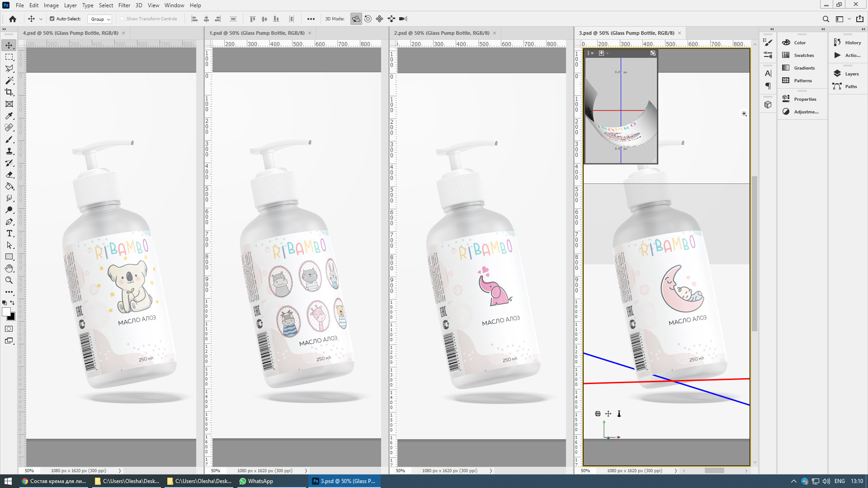The height and width of the screenshot is (488, 868).
Task: Select the Horizontal Type tool
Action: click(9, 234)
